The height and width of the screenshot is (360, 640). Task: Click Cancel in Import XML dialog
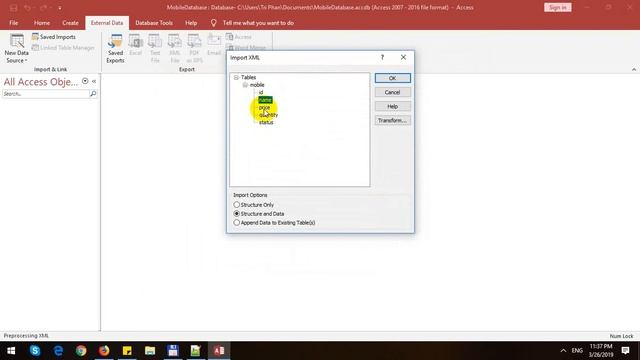click(x=393, y=92)
